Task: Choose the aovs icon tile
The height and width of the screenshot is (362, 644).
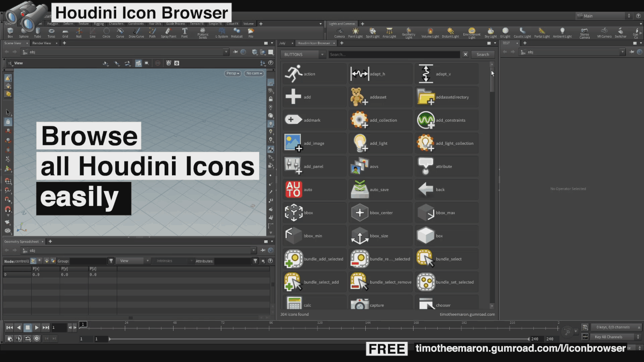Action: [x=380, y=166]
